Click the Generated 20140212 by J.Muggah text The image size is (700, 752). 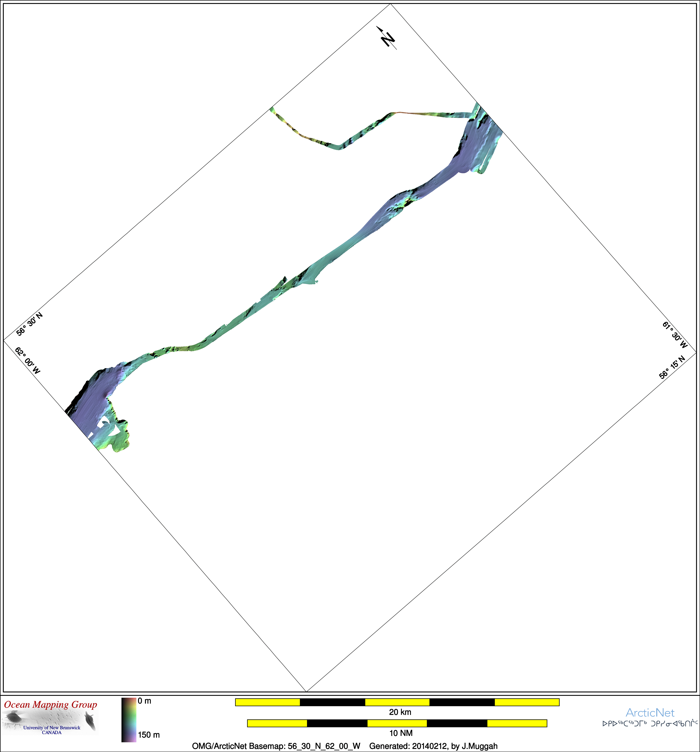433,746
